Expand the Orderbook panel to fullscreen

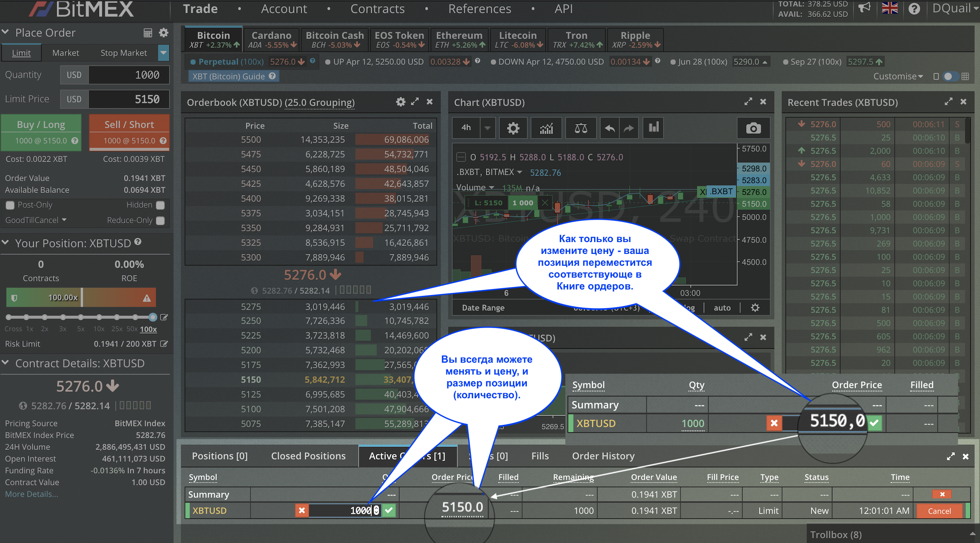pos(415,102)
